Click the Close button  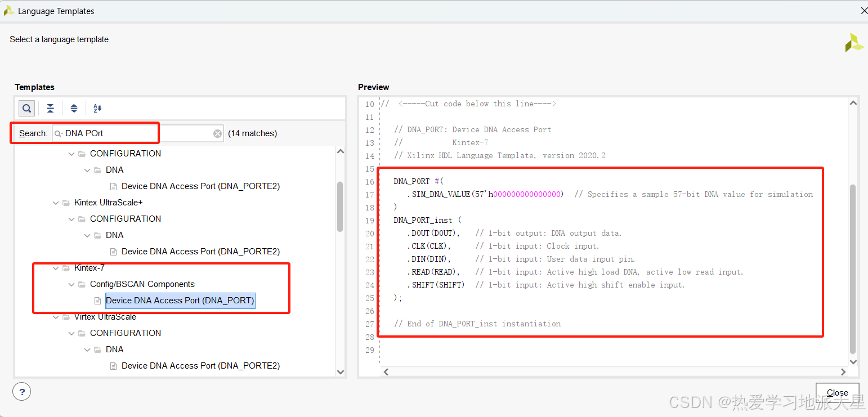(x=837, y=392)
